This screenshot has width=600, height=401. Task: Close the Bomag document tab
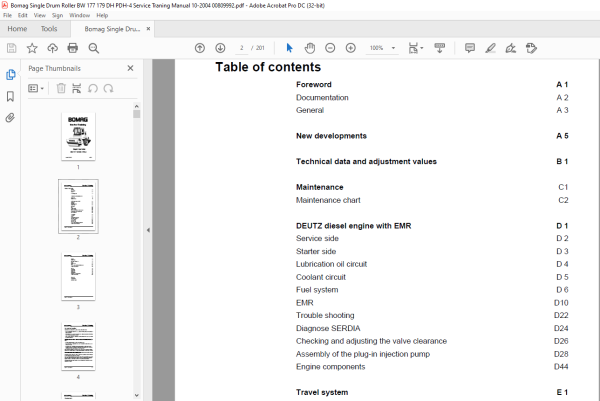(x=148, y=29)
